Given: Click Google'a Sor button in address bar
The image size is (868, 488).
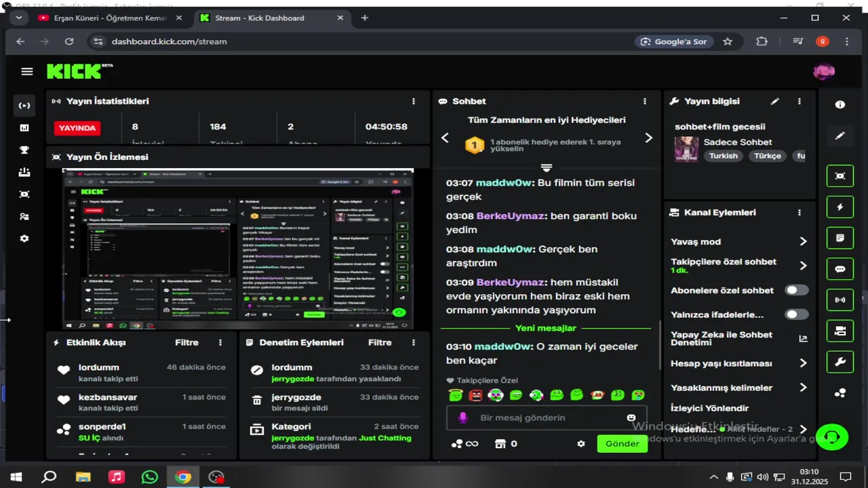Looking at the screenshot, I should (x=673, y=41).
